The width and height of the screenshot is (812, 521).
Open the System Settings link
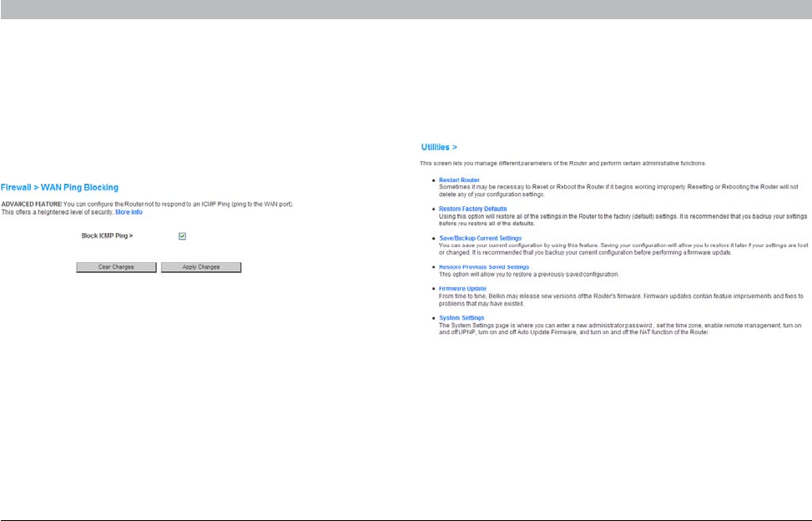[461, 318]
